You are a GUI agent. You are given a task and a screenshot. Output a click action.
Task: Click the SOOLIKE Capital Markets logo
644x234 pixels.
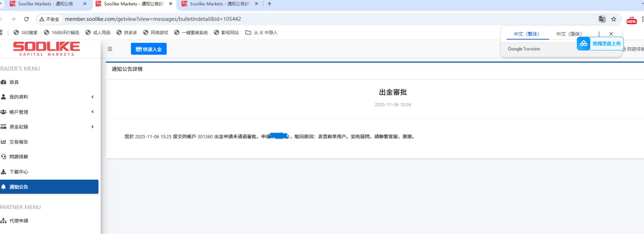point(47,49)
